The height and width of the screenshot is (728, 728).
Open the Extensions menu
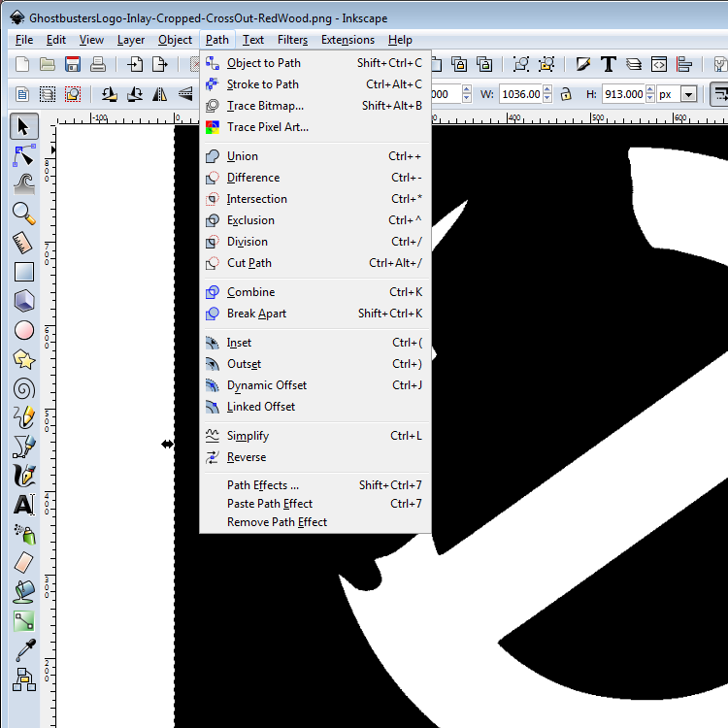click(x=347, y=40)
